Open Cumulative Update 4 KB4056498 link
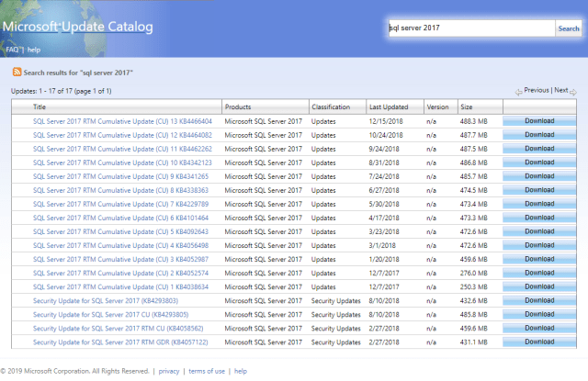This screenshot has width=588, height=381. 120,246
